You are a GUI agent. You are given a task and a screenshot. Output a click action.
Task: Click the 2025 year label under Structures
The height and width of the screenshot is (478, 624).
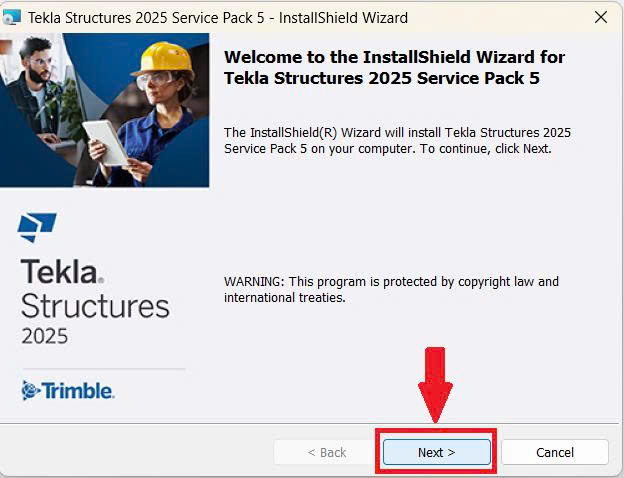(45, 335)
